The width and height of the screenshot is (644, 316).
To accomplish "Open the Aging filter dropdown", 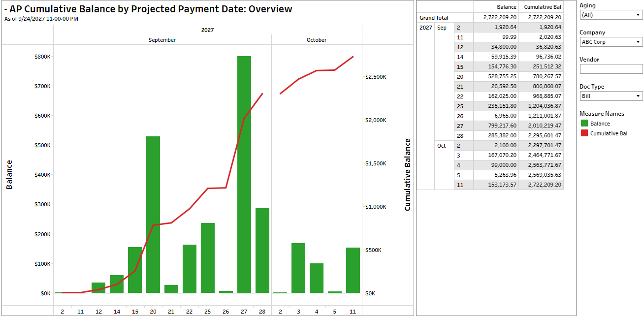I will [611, 15].
